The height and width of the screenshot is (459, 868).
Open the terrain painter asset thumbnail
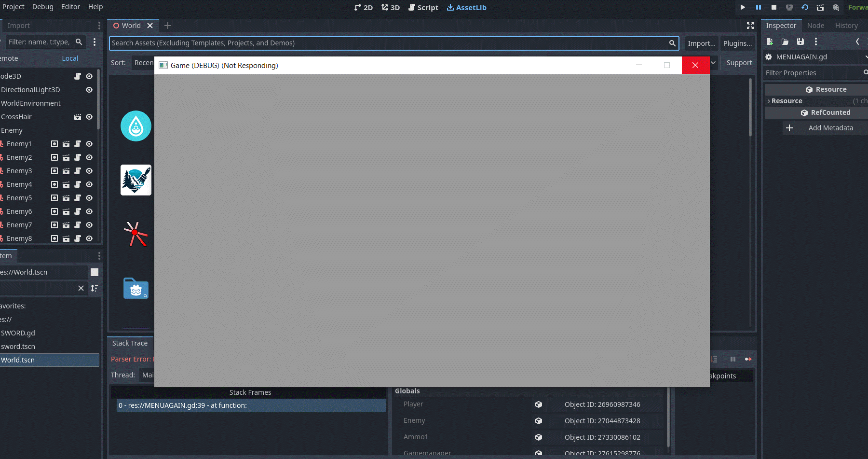[136, 180]
